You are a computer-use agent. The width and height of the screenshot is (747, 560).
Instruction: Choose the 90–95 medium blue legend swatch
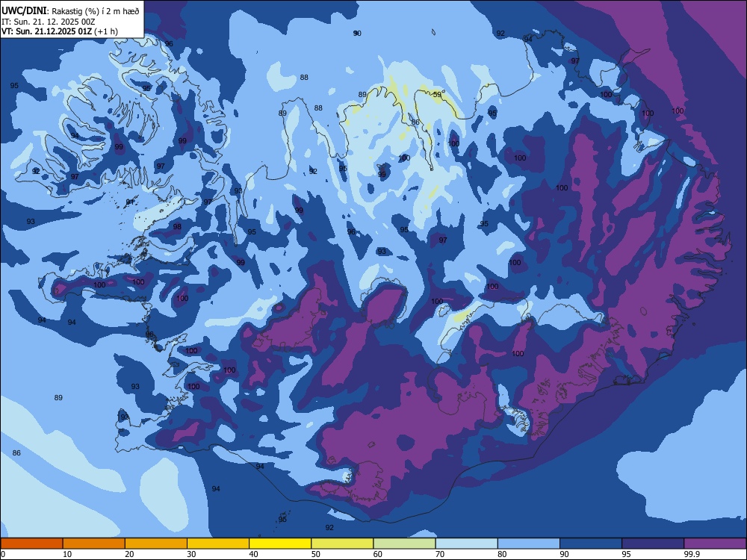591,544
